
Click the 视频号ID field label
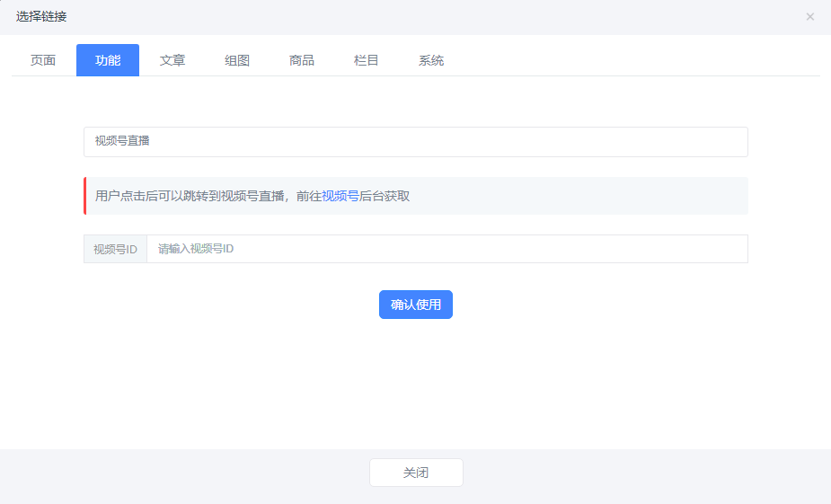coord(115,249)
